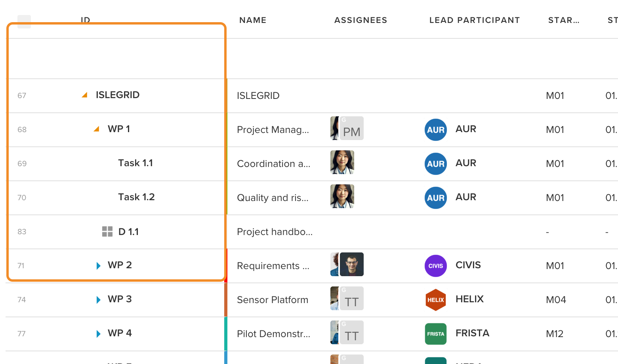Click the 'Project Manag...' name cell
Viewport: 618px width, 364px height.
click(273, 130)
